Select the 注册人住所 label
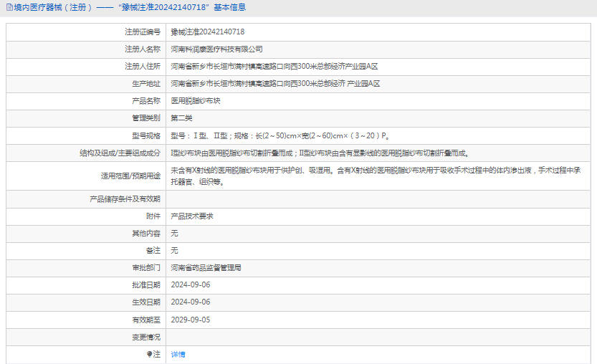This screenshot has width=597, height=364. [143, 66]
